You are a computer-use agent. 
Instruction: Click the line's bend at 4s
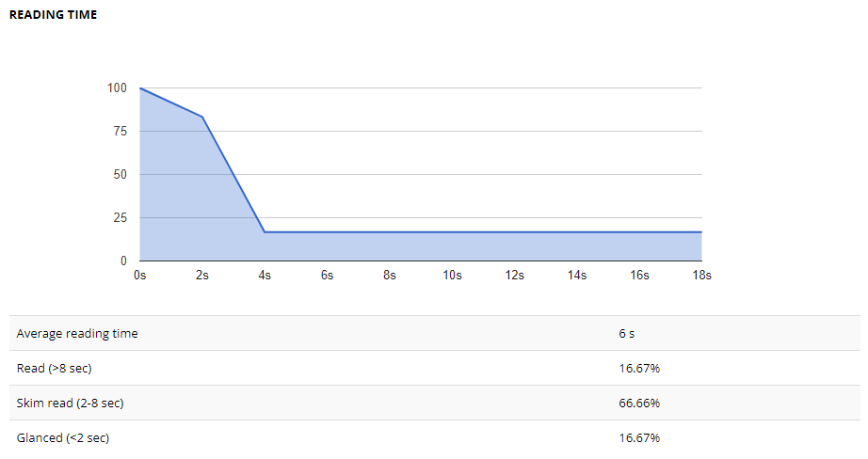tap(265, 231)
